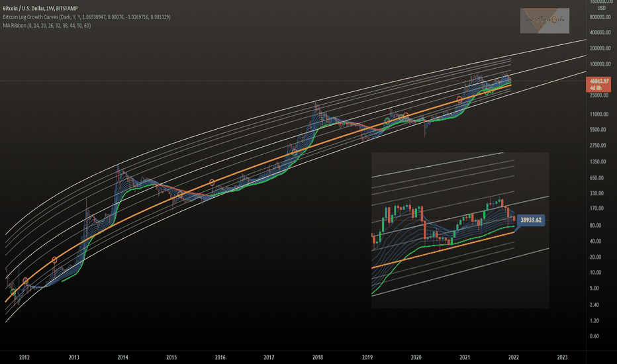
Task: Click the 10.00 price axis label
Action: [595, 272]
